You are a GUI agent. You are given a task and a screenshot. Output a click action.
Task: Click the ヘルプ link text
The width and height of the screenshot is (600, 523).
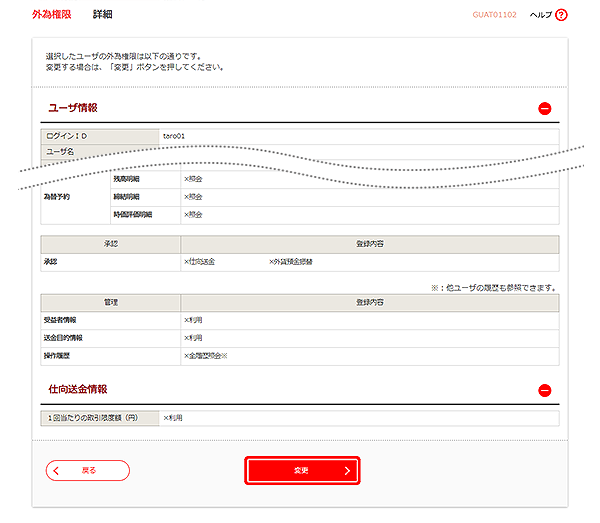[x=541, y=15]
